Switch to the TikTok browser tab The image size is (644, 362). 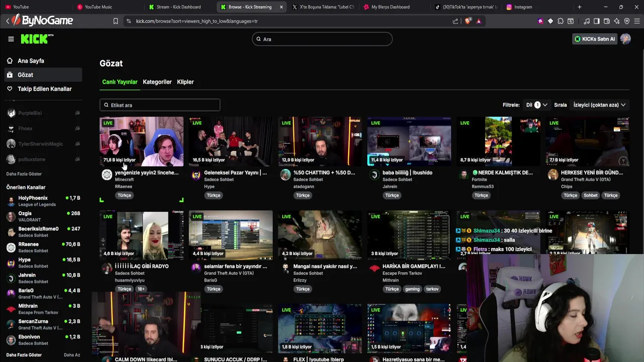[467, 7]
